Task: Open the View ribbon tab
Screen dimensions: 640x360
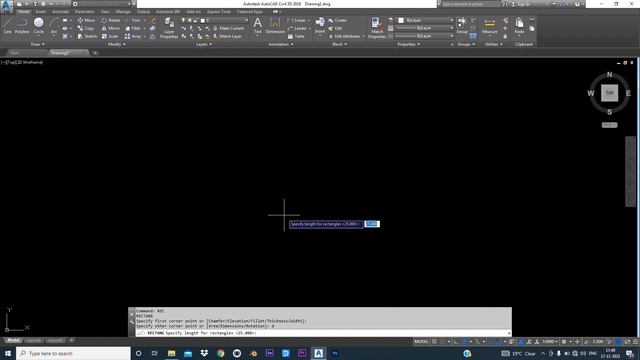Action: click(x=105, y=12)
